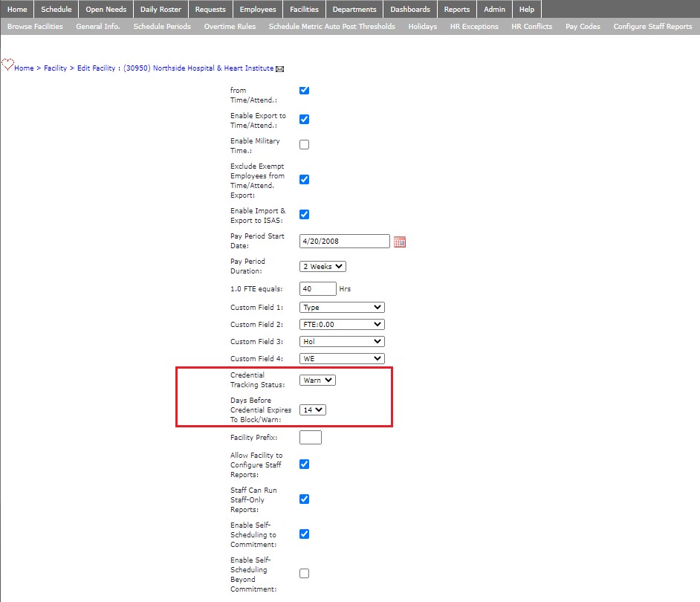700x602 pixels.
Task: Open the Credential Tracking Status dropdown
Action: pos(317,380)
